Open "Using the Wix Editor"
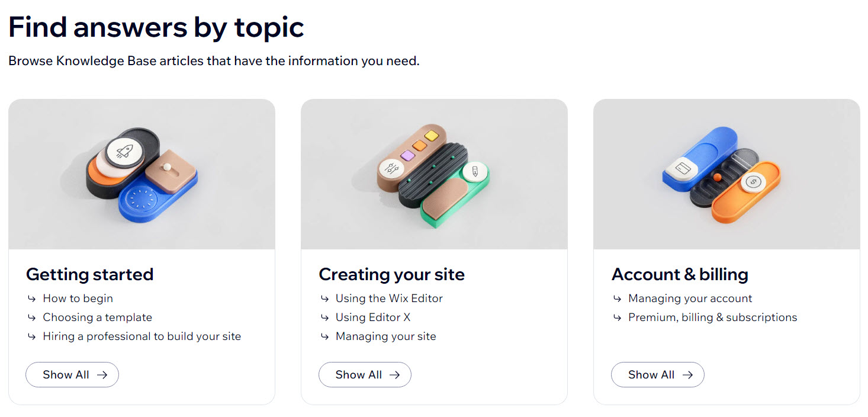Image resolution: width=868 pixels, height=417 pixels. point(389,299)
